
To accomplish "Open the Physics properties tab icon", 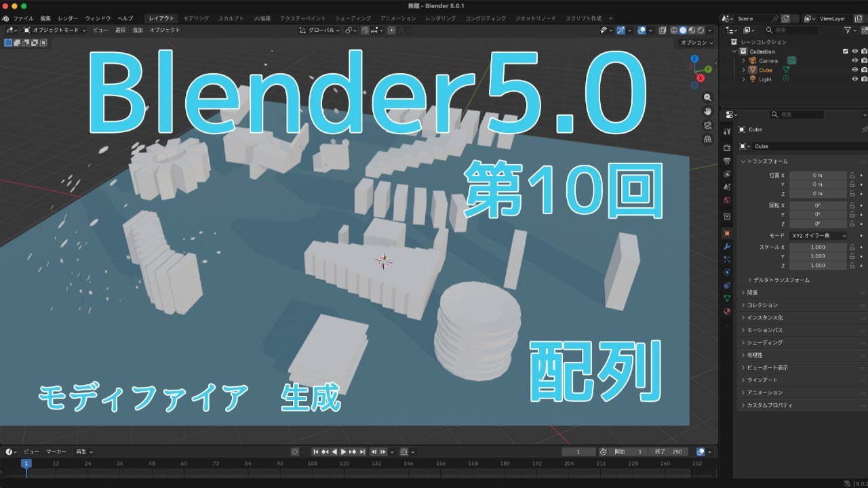I will pos(727,272).
